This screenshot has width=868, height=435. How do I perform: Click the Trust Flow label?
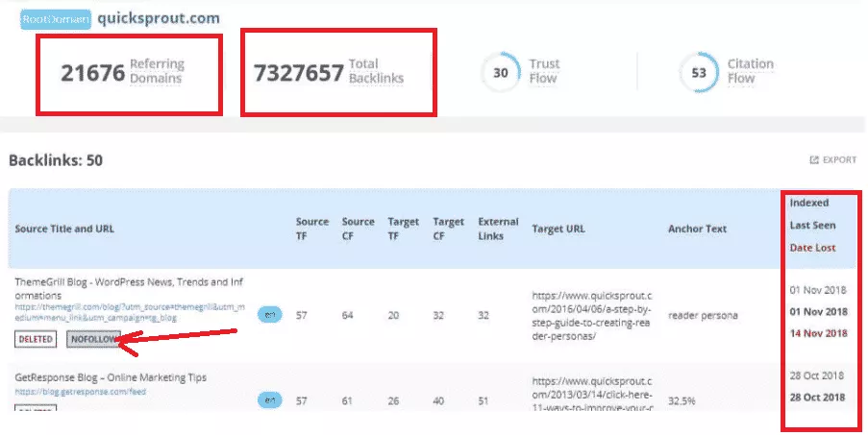point(544,71)
